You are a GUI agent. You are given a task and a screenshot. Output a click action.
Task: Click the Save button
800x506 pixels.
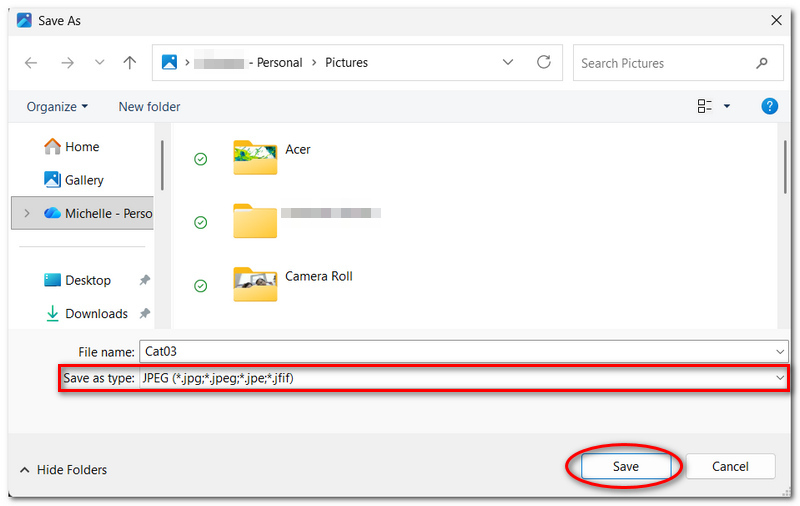pos(626,466)
